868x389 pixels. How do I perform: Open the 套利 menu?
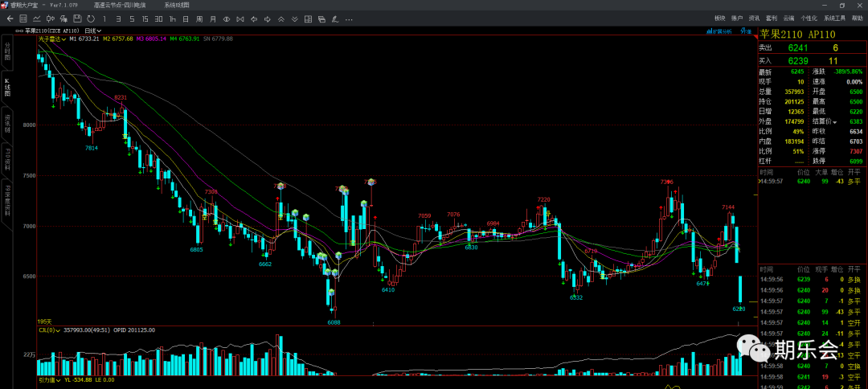(x=772, y=18)
